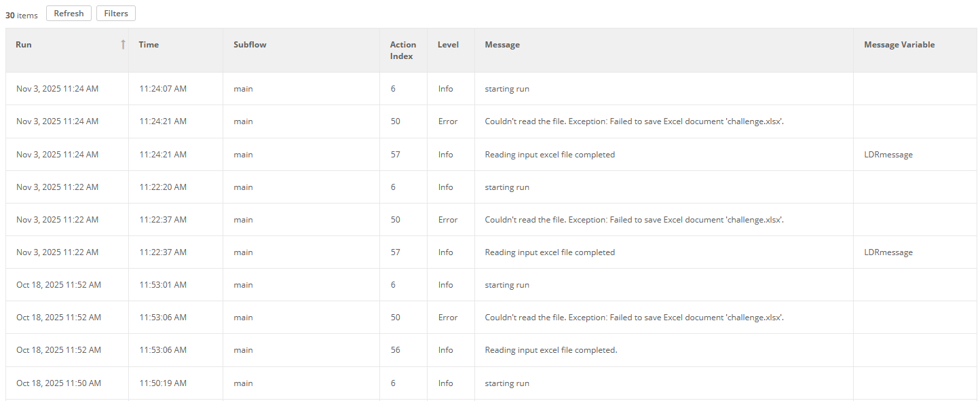Click the 11:22:20 AM time cell
Image resolution: width=980 pixels, height=401 pixels.
163,187
